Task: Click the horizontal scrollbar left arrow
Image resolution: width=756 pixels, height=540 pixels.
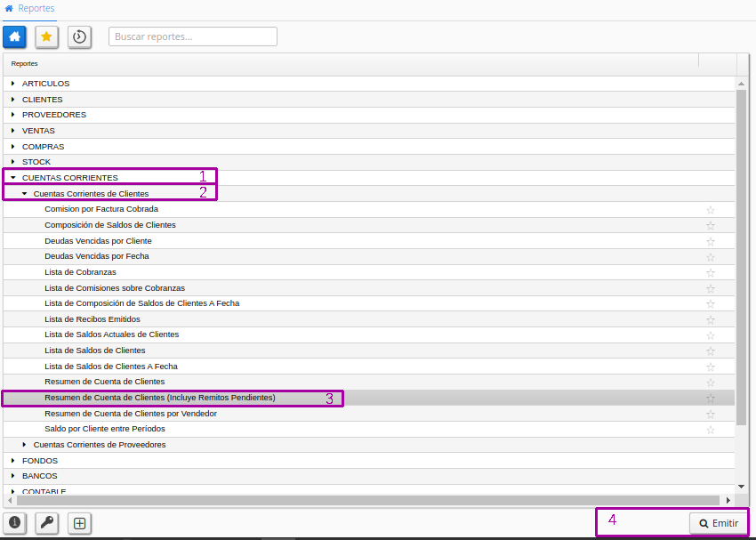Action: 10,501
